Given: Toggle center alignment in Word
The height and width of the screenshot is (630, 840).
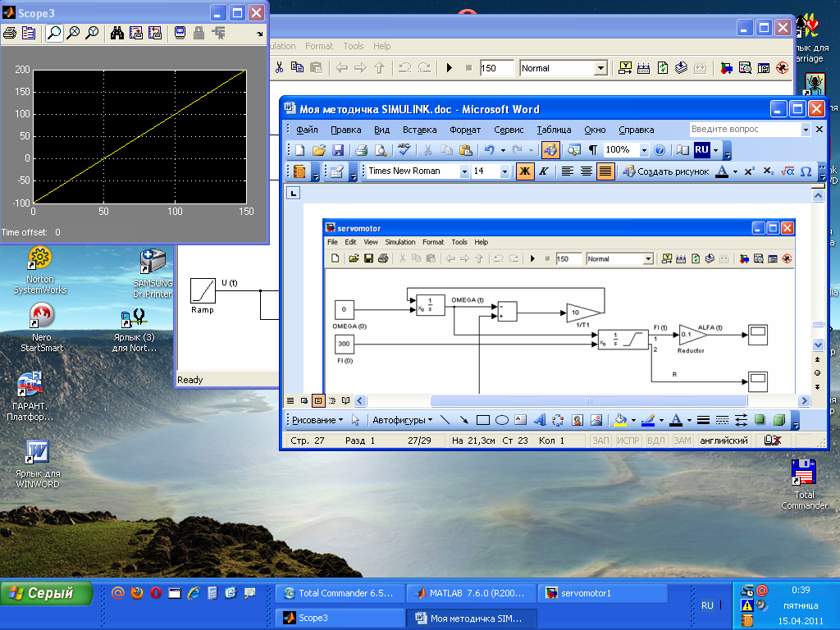Looking at the screenshot, I should tap(587, 171).
